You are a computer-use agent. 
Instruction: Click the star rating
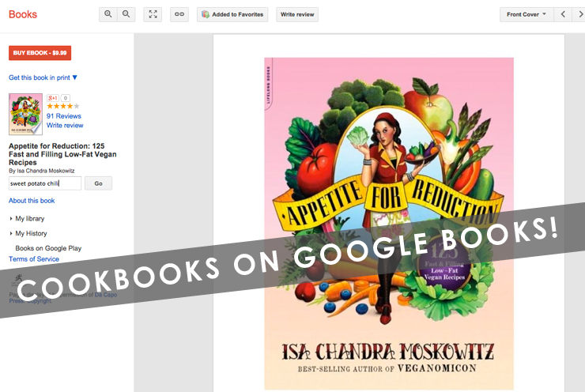pyautogui.click(x=63, y=107)
